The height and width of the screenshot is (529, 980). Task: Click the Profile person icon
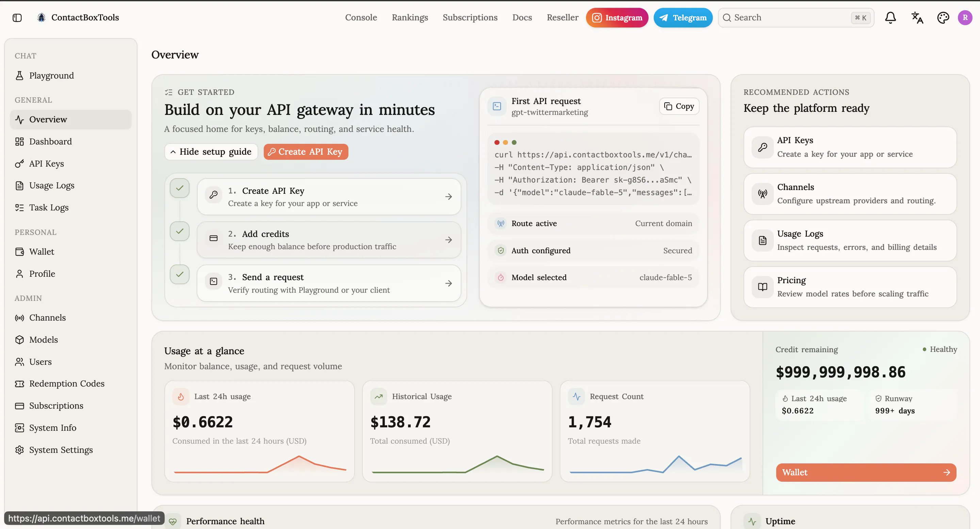(19, 274)
